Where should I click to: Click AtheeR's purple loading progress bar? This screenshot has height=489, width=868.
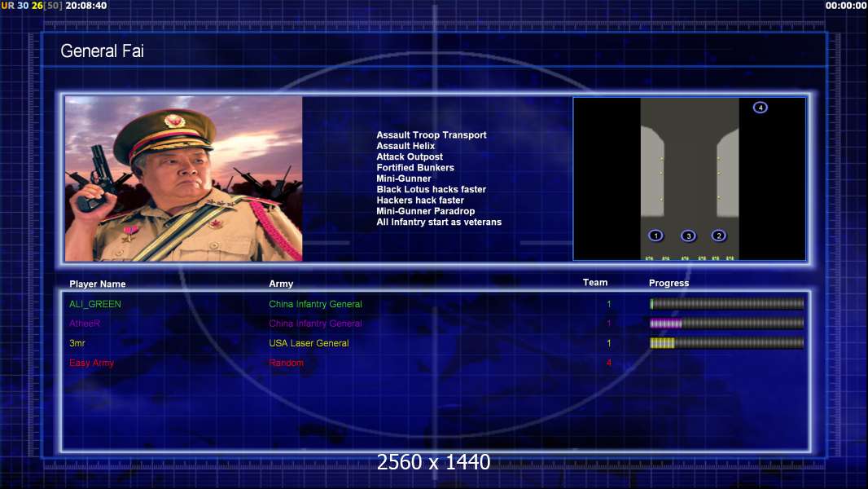pyautogui.click(x=726, y=324)
